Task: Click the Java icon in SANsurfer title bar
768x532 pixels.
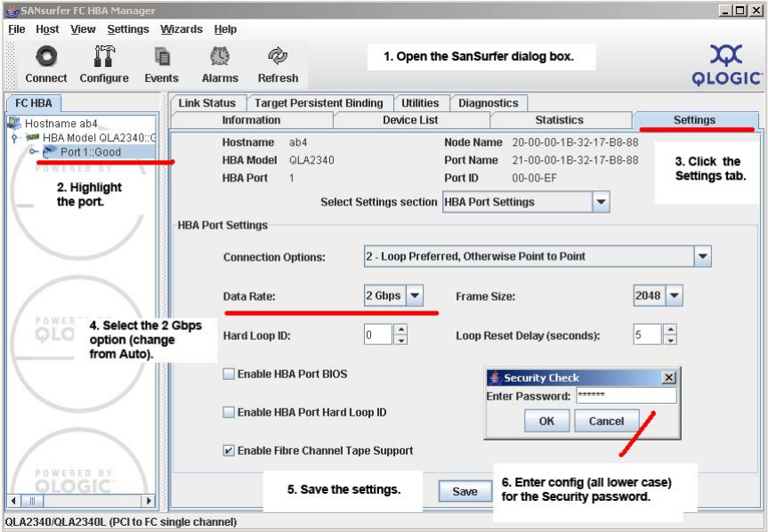Action: click(12, 11)
